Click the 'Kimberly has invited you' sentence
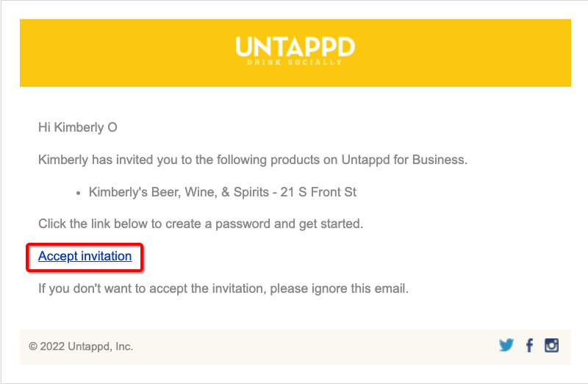Image resolution: width=588 pixels, height=384 pixels. 253,160
